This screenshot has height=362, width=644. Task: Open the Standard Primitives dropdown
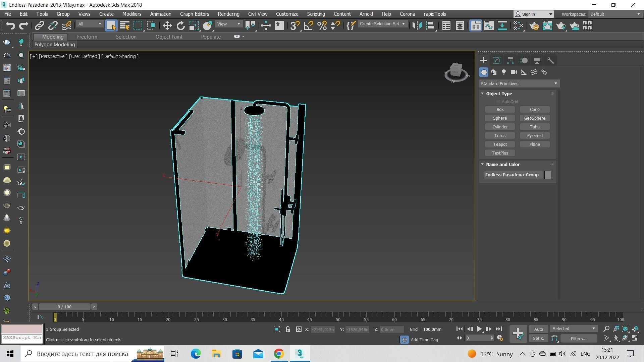pyautogui.click(x=519, y=83)
